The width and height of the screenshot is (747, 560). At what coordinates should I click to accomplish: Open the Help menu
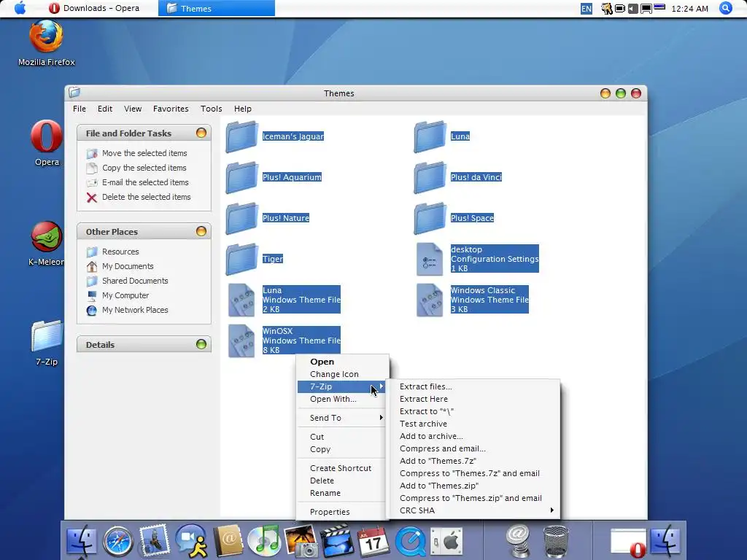pyautogui.click(x=242, y=109)
